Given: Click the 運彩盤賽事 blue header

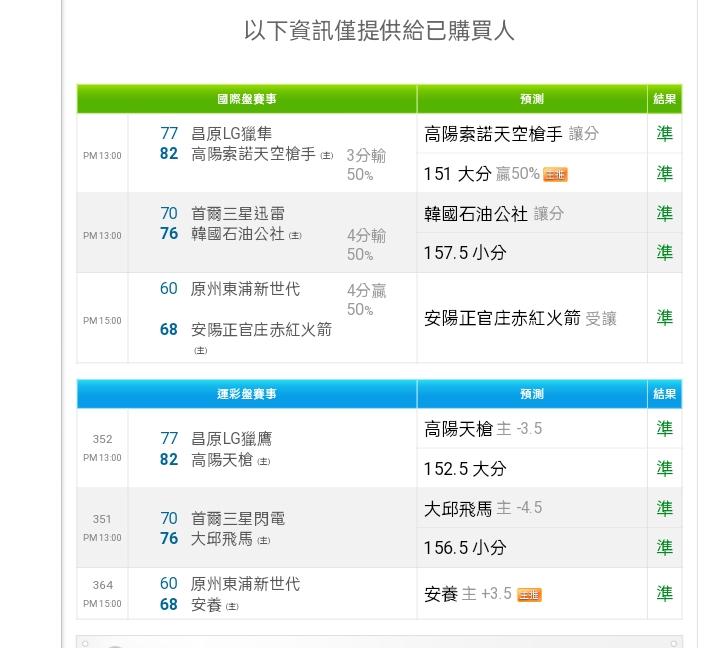Looking at the screenshot, I should (247, 394).
